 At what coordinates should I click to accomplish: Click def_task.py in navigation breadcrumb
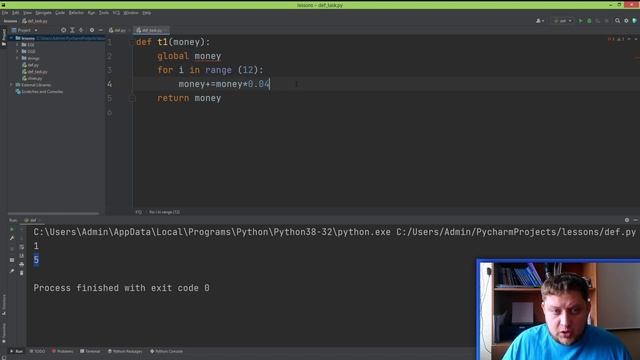(x=35, y=21)
